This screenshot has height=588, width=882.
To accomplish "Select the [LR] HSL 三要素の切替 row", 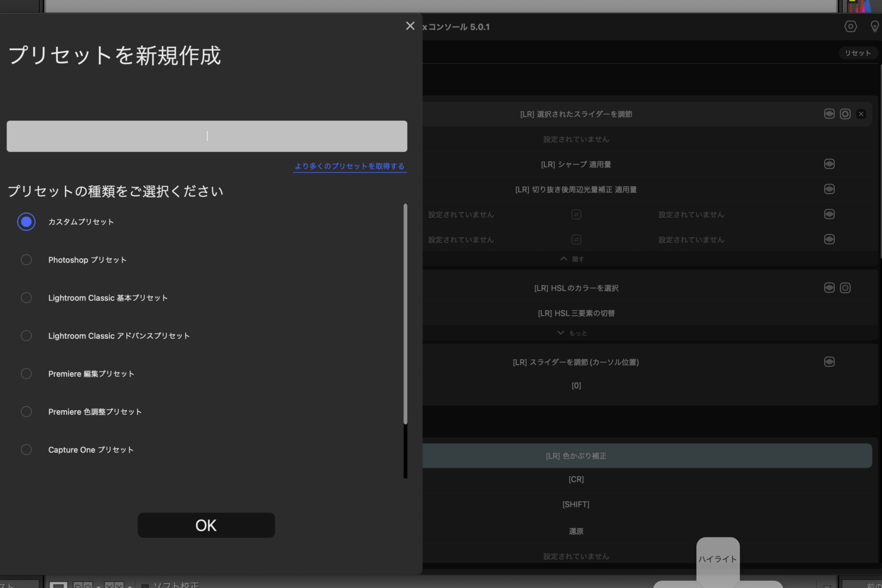I will point(576,313).
